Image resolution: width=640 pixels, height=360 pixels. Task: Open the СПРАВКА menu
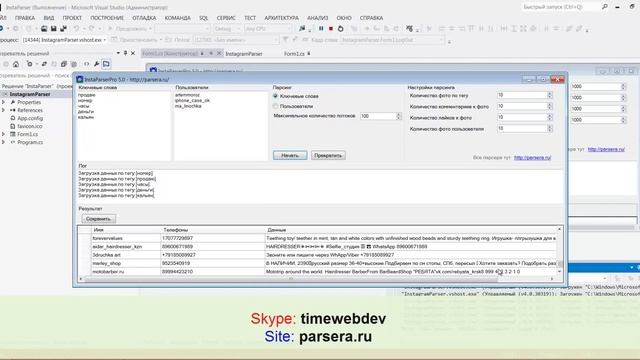(x=371, y=18)
